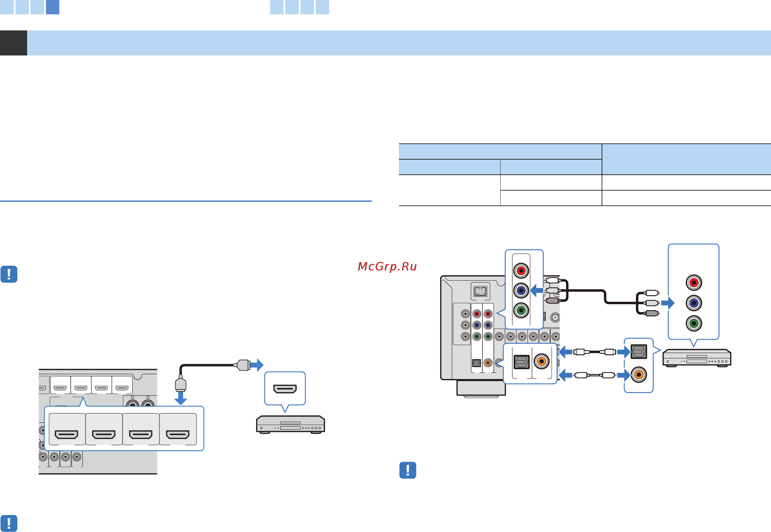Click the green component jack in the player callout
Viewport: 771px width, 532px height.
coord(694,323)
